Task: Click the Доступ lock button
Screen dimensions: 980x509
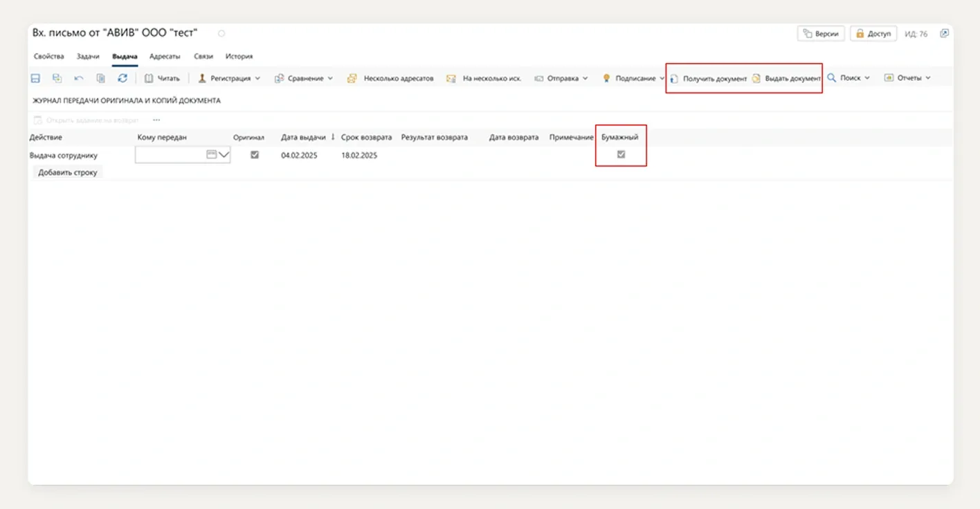Action: coord(873,33)
